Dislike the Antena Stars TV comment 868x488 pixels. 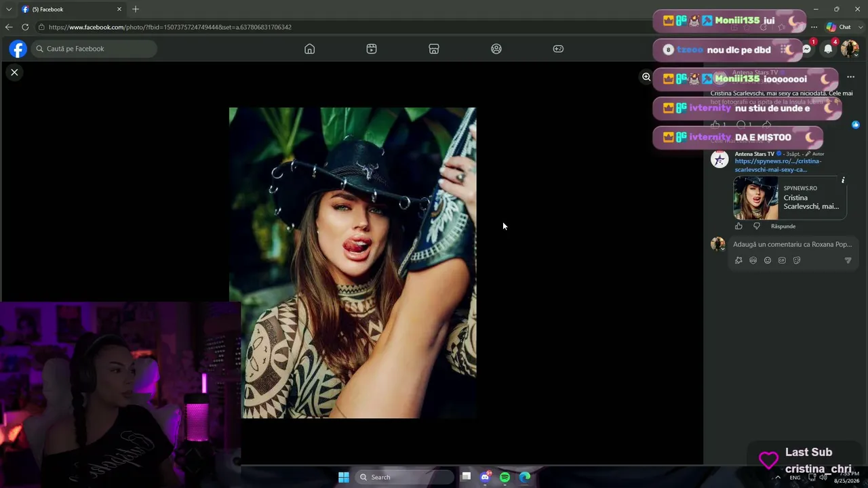point(757,226)
